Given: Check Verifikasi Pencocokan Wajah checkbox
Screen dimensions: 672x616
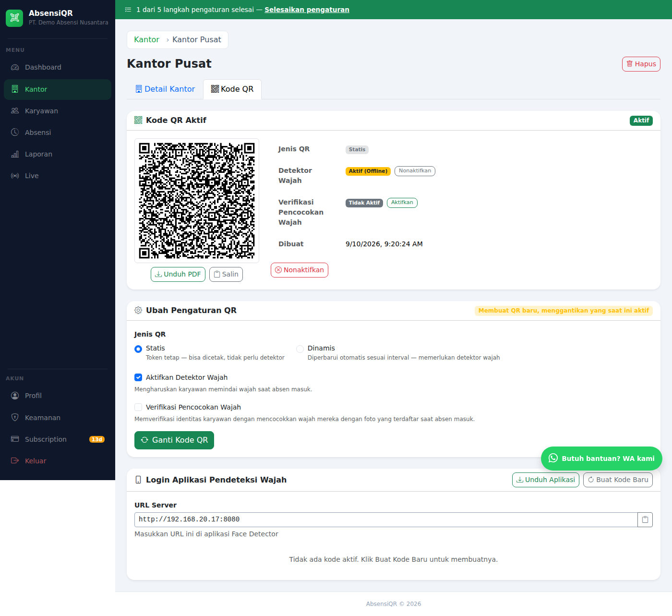Looking at the screenshot, I should (x=138, y=407).
